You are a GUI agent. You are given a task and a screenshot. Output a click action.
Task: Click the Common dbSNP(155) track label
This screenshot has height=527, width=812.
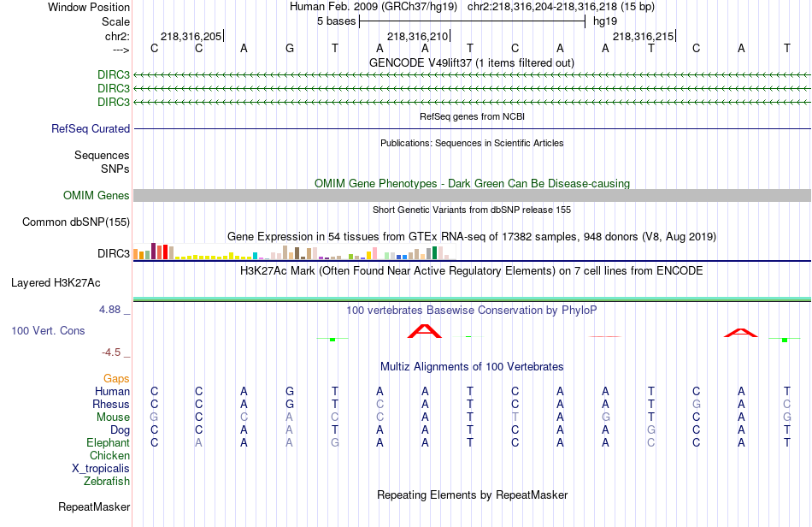75,222
